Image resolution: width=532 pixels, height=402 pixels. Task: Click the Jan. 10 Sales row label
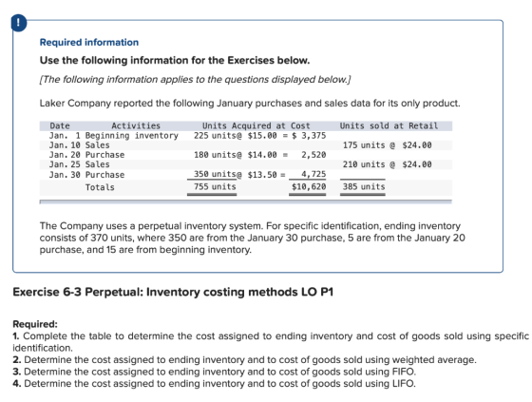pyautogui.click(x=80, y=145)
